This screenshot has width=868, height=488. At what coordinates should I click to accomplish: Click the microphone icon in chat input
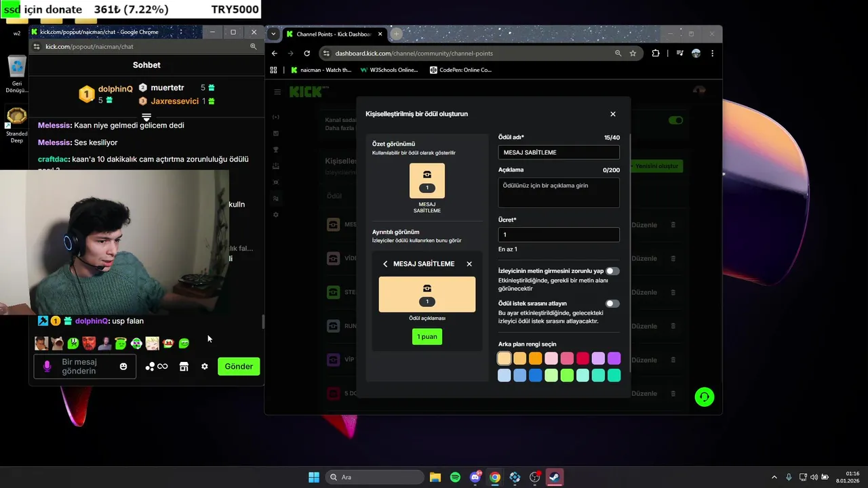click(47, 366)
